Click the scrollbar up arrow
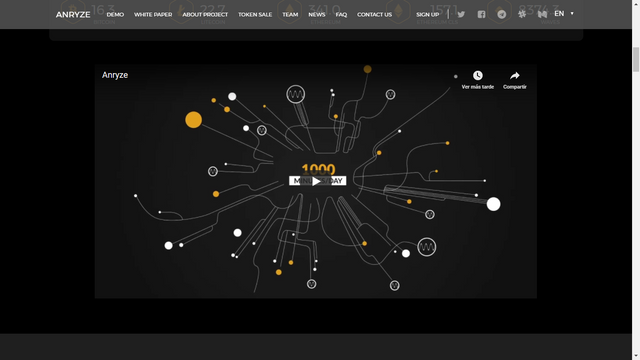The width and height of the screenshot is (640, 360). point(636,3)
